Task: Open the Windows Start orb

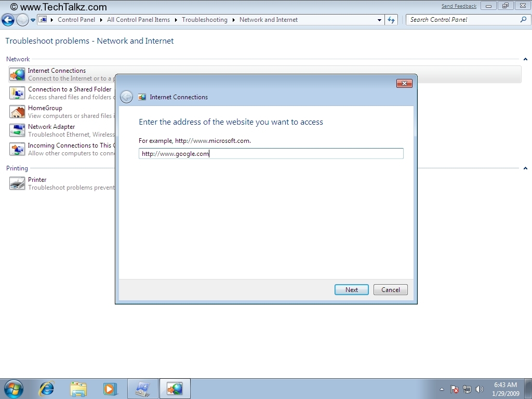Action: point(14,389)
